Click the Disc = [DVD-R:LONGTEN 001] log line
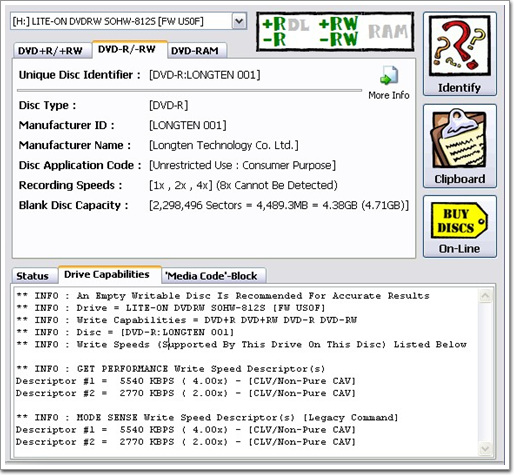 [x=125, y=332]
